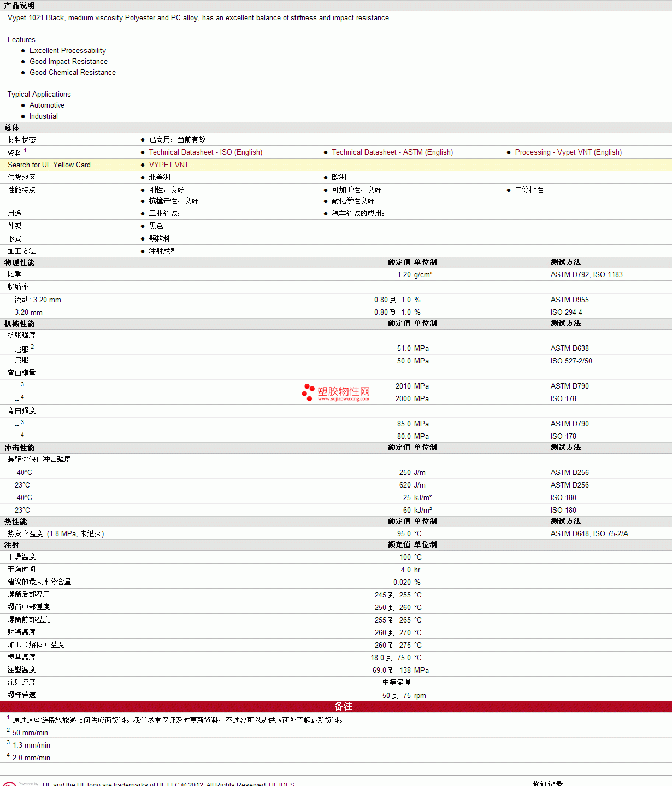Image resolution: width=672 pixels, height=786 pixels.
Task: Click the '50 到 75 rpm' screw speed value
Action: [x=404, y=696]
